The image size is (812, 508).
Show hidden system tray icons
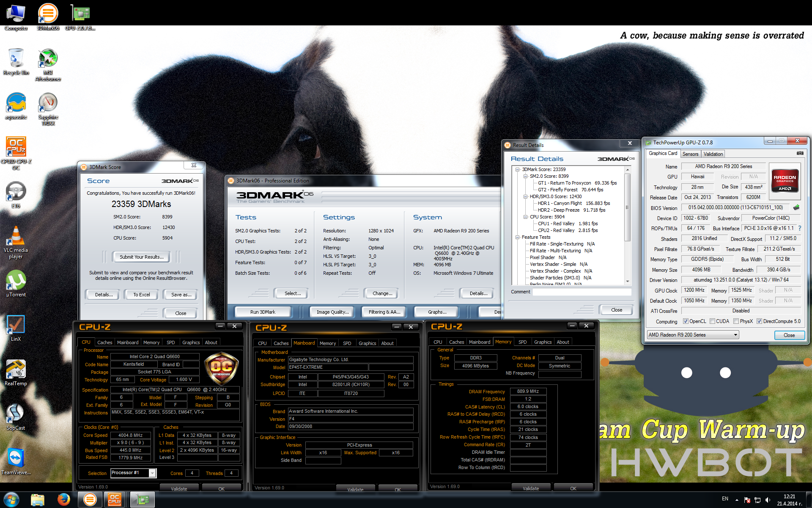pyautogui.click(x=737, y=500)
